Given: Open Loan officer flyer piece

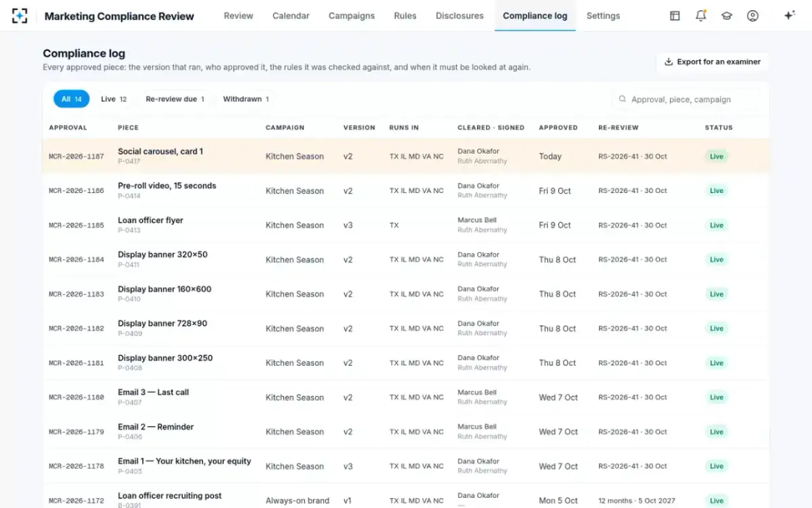Looking at the screenshot, I should [150, 220].
